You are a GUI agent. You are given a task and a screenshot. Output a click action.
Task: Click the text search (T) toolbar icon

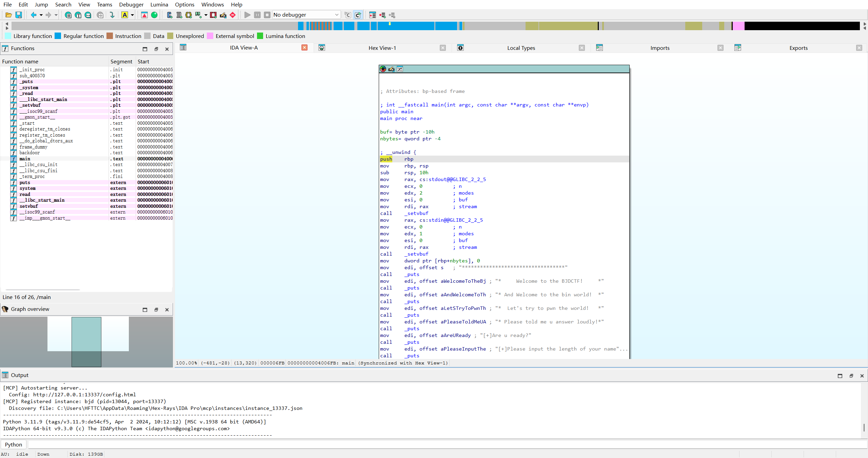pos(78,15)
